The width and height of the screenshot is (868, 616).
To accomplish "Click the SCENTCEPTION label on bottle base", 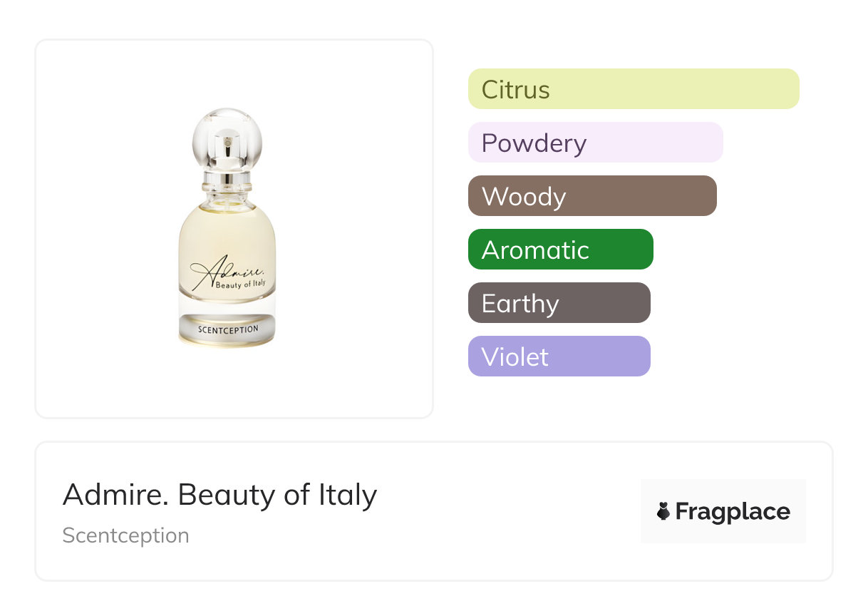I will click(227, 329).
